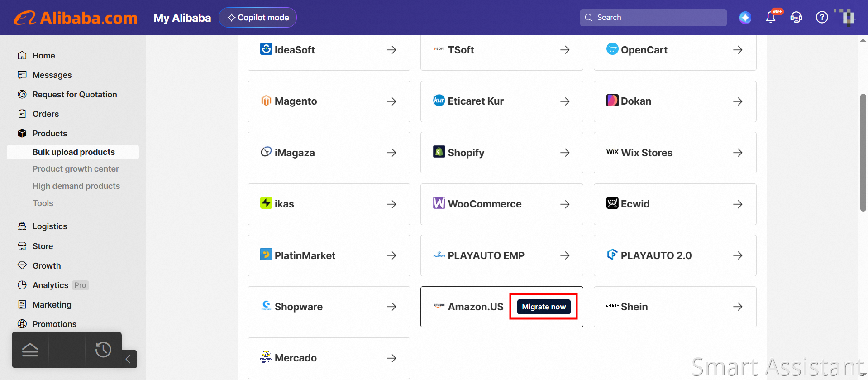The image size is (868, 380).
Task: Click the Logistics ship icon
Action: click(x=22, y=226)
